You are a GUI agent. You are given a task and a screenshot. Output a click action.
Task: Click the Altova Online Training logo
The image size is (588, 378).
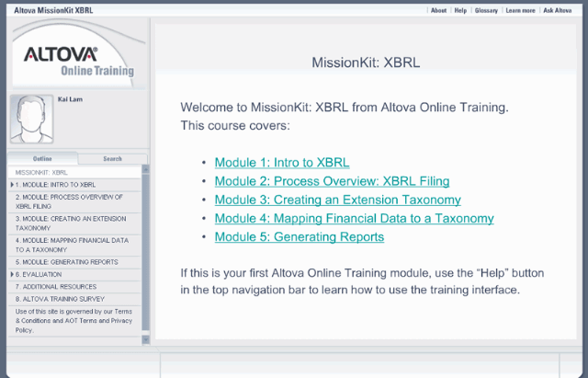[79, 62]
